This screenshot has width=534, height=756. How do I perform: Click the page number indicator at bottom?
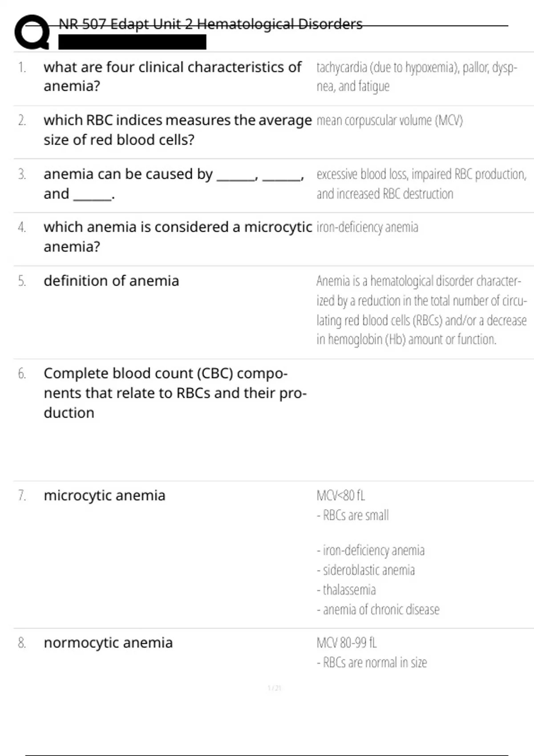[274, 688]
